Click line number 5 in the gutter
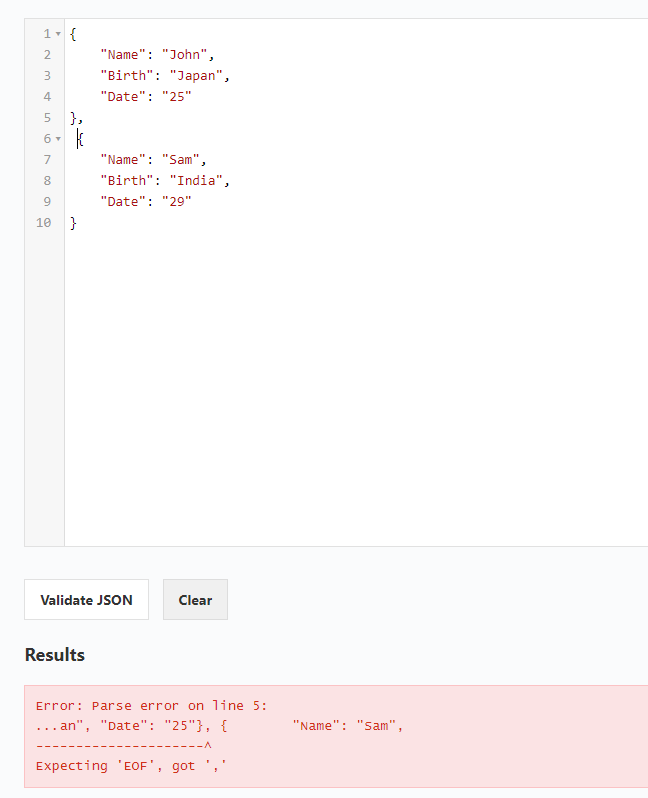Viewport: 648px width, 798px height. (47, 118)
